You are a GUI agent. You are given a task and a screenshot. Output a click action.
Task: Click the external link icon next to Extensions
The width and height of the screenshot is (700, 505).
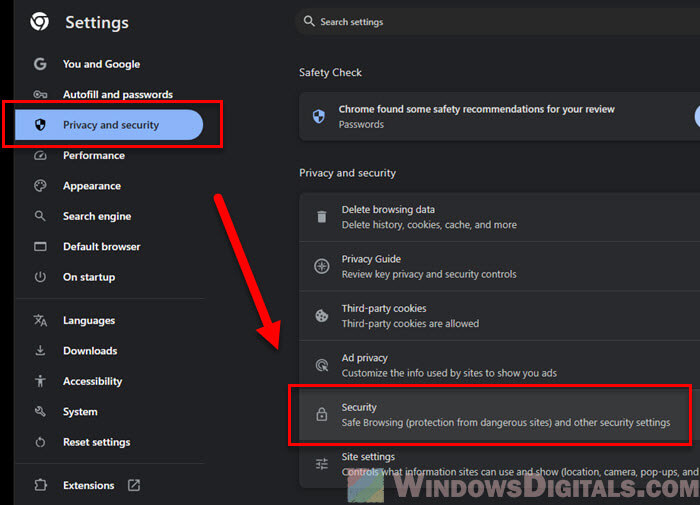(x=134, y=485)
